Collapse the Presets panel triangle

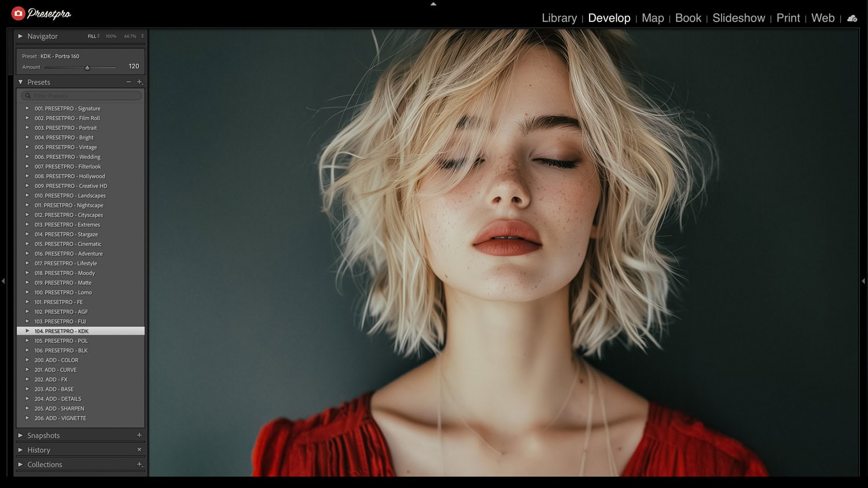(x=20, y=82)
